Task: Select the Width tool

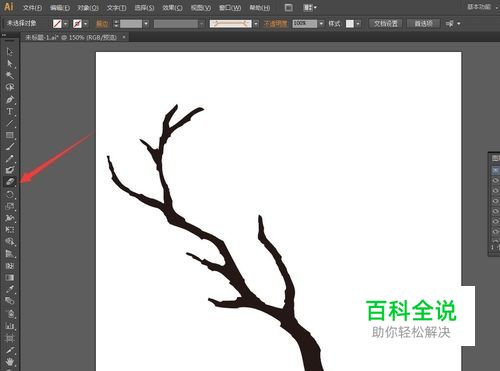Action: point(10,218)
